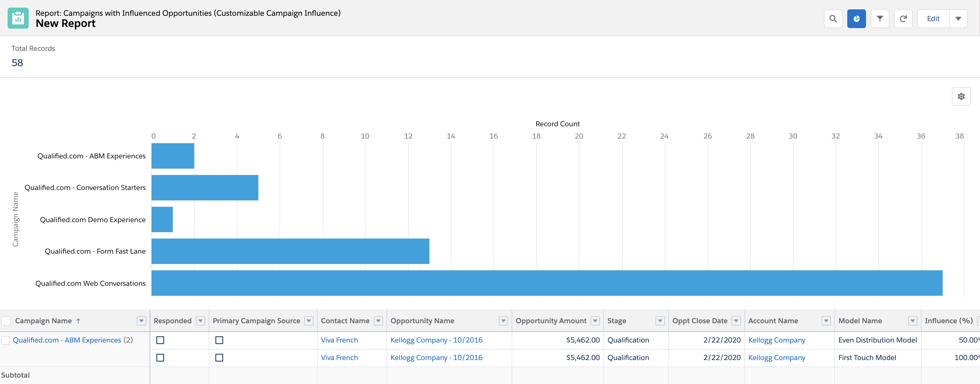Click the Web Conversations chart bar

pos(547,283)
